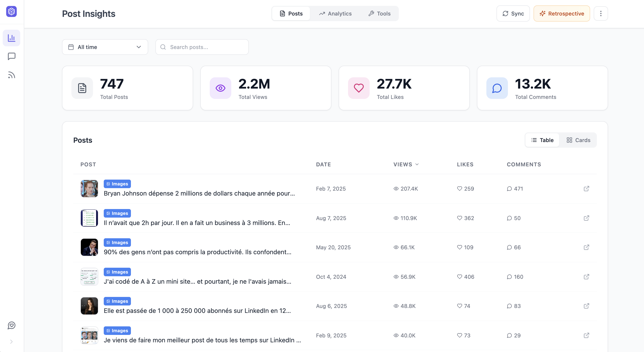Switch to the Tools tab
The height and width of the screenshot is (352, 644).
[379, 13]
